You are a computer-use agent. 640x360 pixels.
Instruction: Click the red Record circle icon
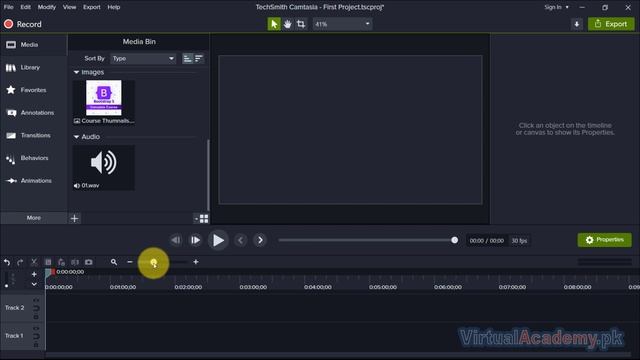tap(8, 24)
